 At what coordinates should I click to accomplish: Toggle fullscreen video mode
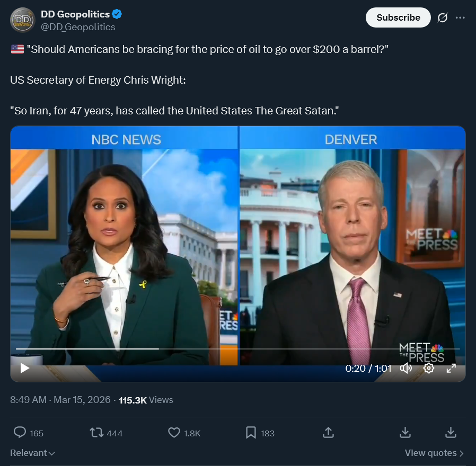pos(451,368)
